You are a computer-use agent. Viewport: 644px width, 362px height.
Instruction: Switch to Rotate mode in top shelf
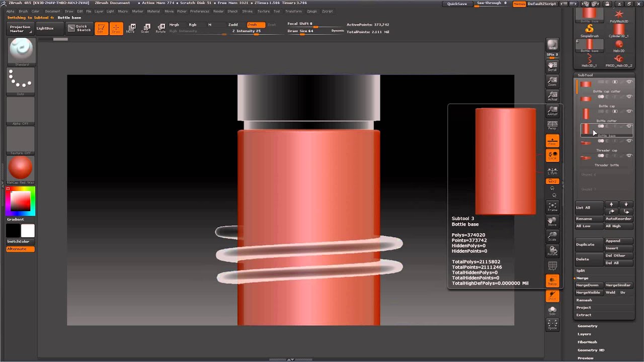point(160,29)
